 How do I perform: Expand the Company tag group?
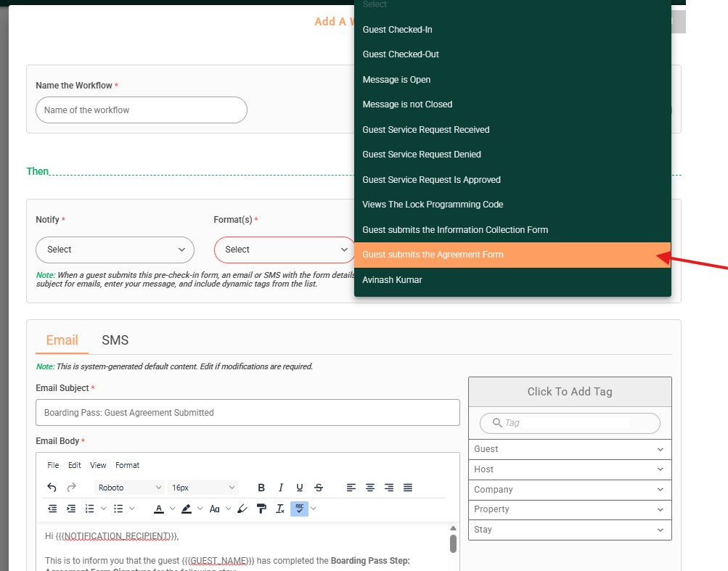point(570,490)
